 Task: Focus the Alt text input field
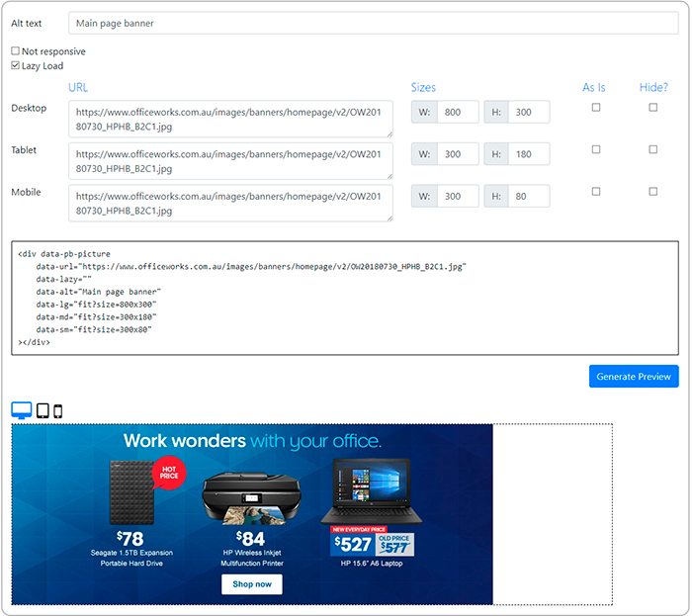(x=374, y=23)
